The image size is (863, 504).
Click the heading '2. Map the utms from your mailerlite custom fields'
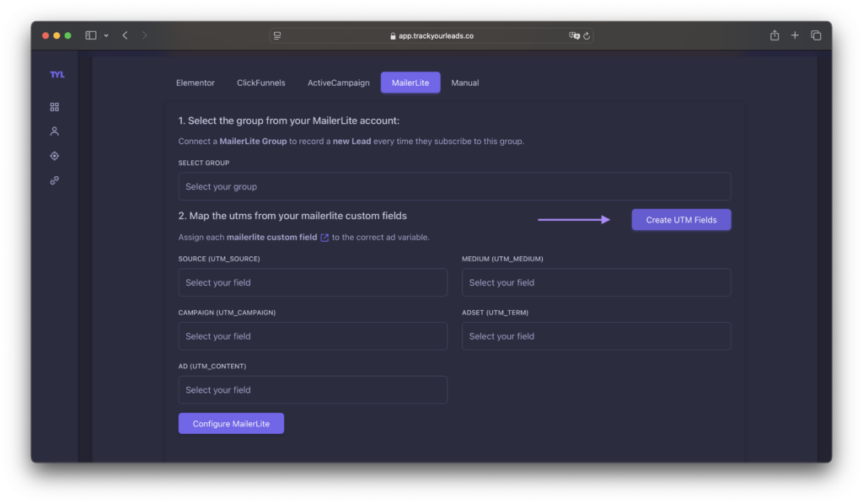coord(292,216)
